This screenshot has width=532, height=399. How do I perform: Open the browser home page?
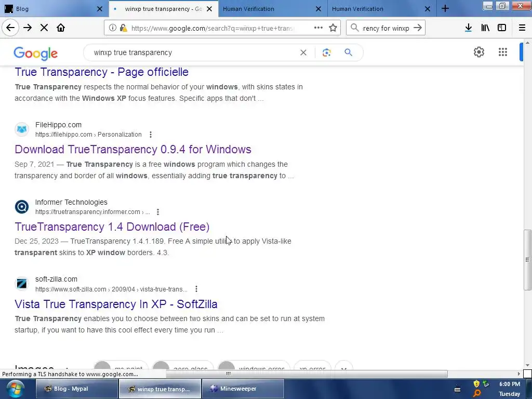click(x=61, y=28)
